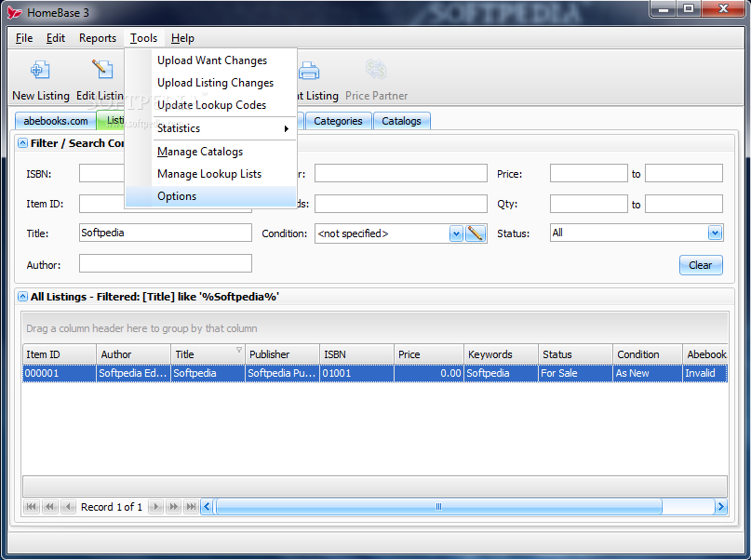Sort by Keywords column header

click(502, 354)
